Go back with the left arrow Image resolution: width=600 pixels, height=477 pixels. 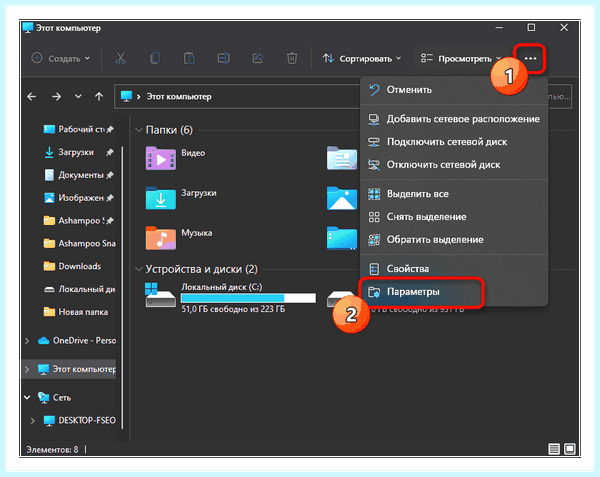coord(32,97)
